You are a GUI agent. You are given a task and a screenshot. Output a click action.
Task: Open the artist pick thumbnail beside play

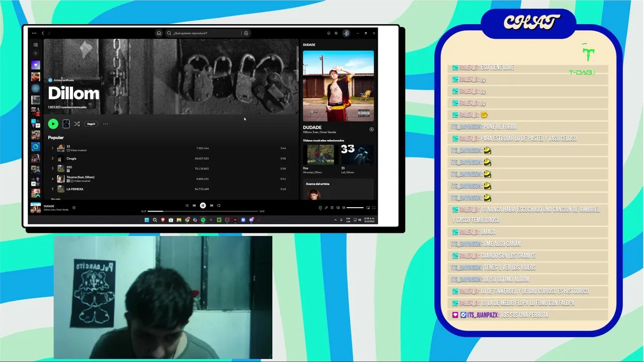coord(66,124)
